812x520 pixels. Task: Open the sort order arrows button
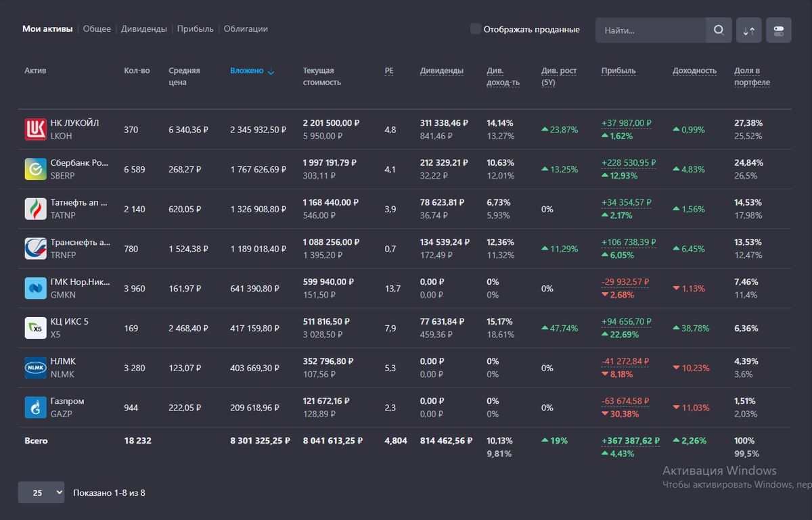pos(749,30)
